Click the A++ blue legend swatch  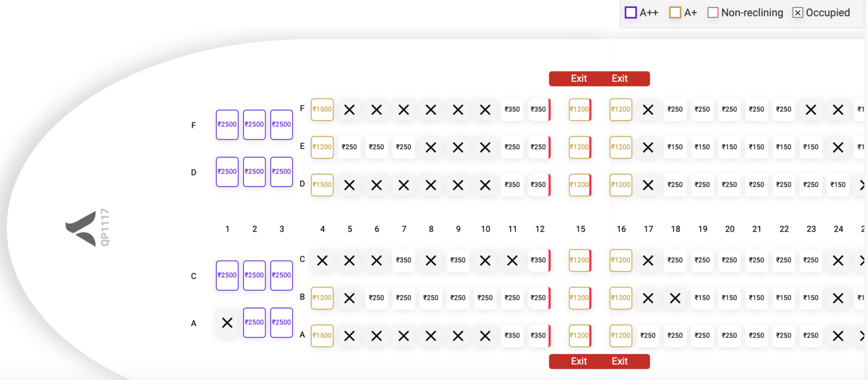[x=631, y=12]
